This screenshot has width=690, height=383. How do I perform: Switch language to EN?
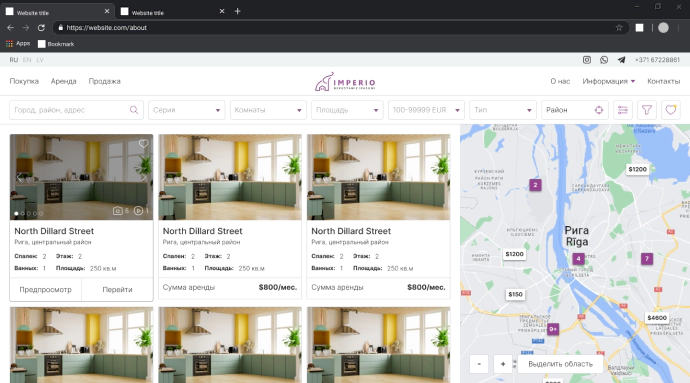27,60
